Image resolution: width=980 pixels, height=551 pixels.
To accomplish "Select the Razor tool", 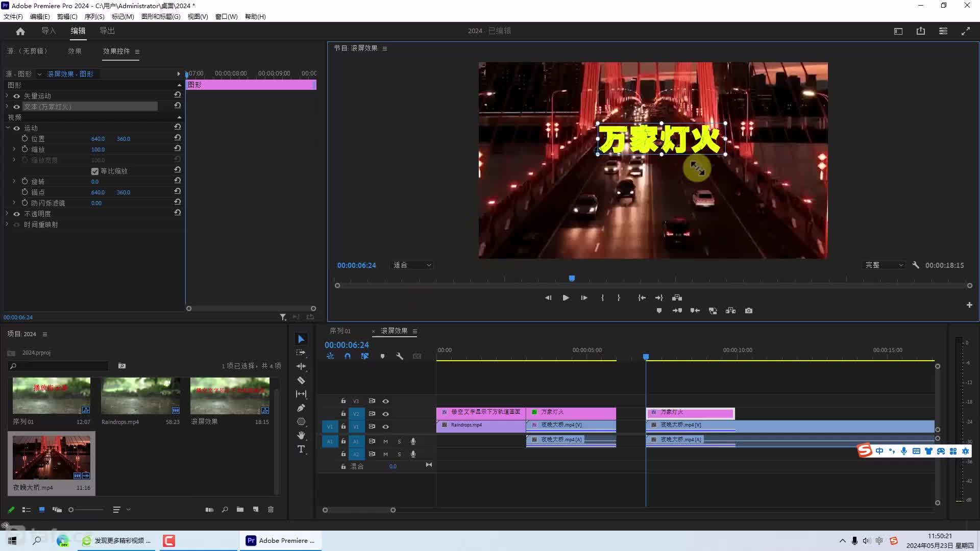I will point(301,380).
